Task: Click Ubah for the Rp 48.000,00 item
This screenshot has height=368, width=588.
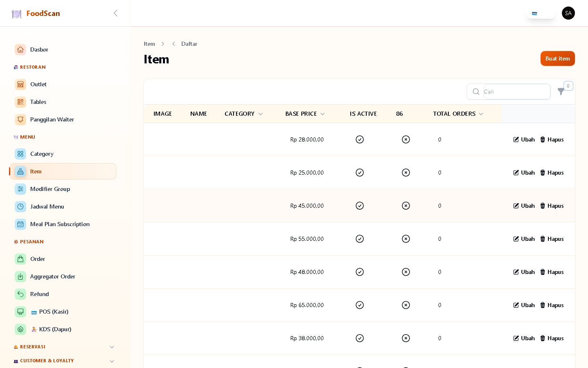Action: click(524, 272)
